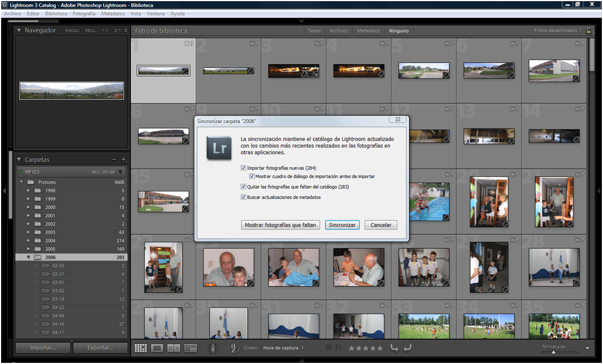Select thumbnail 20 family at doorway
The height and width of the screenshot is (364, 603).
489,202
